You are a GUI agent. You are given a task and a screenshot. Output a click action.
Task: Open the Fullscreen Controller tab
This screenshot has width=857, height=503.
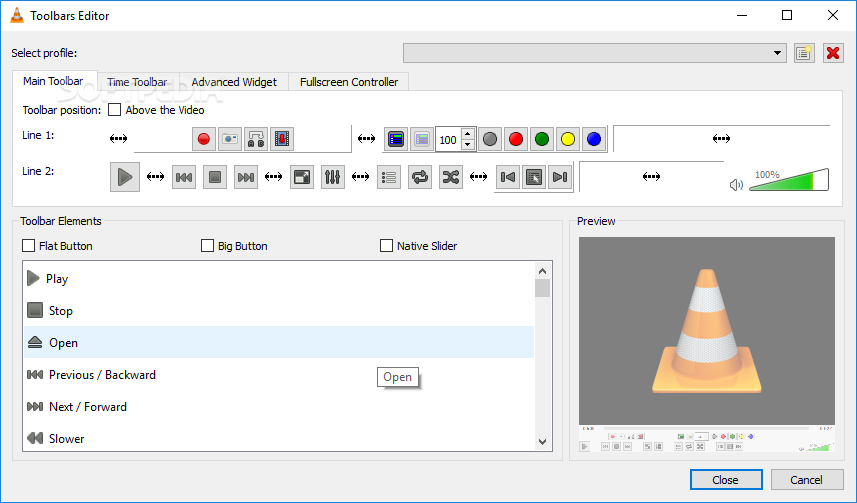[349, 82]
